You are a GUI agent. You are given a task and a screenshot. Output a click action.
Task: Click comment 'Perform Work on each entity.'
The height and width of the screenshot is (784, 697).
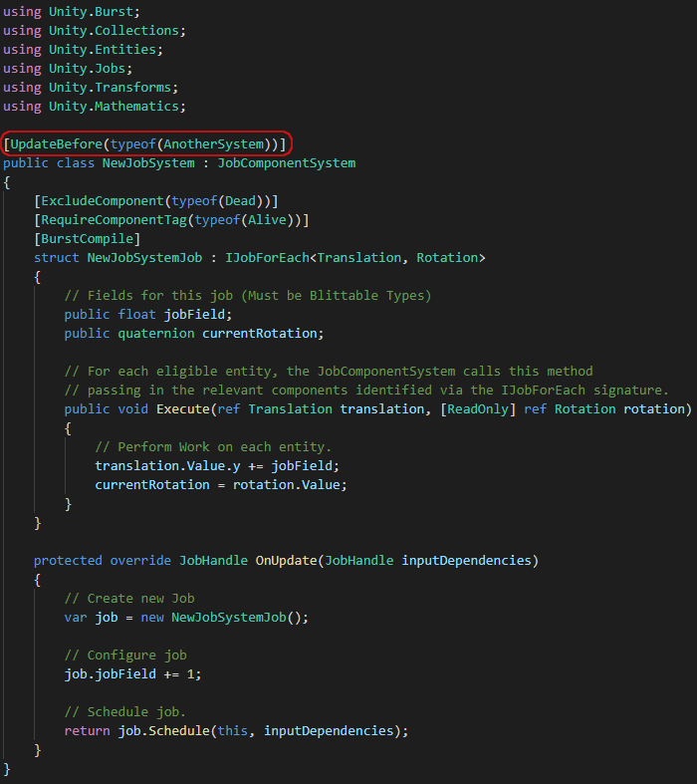(x=213, y=447)
